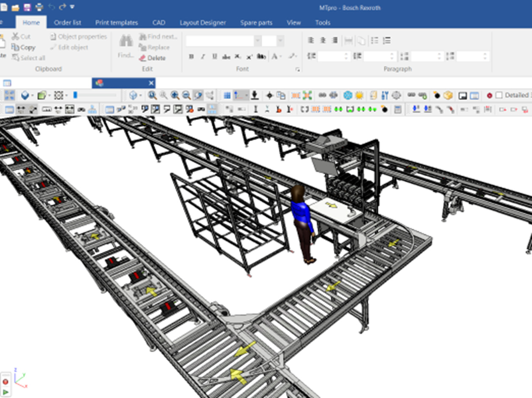Toggle the Detailed checkbox
The height and width of the screenshot is (398, 532).
[x=499, y=95]
